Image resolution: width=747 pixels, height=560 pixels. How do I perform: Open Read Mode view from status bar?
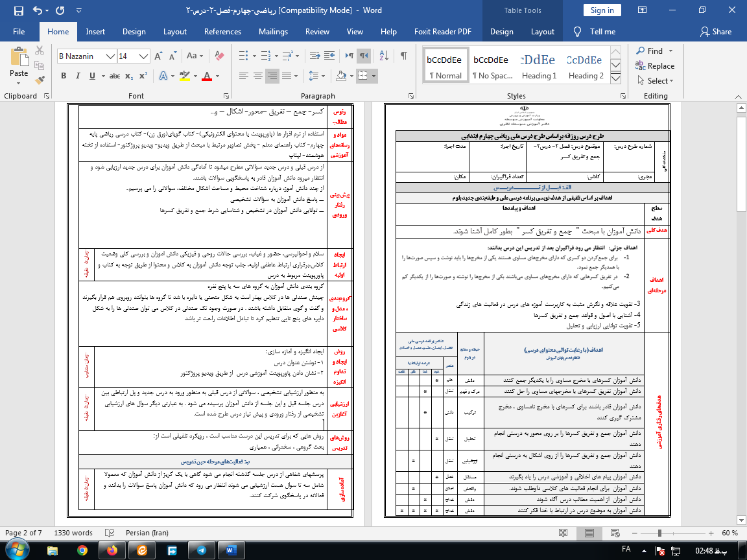[x=563, y=533]
